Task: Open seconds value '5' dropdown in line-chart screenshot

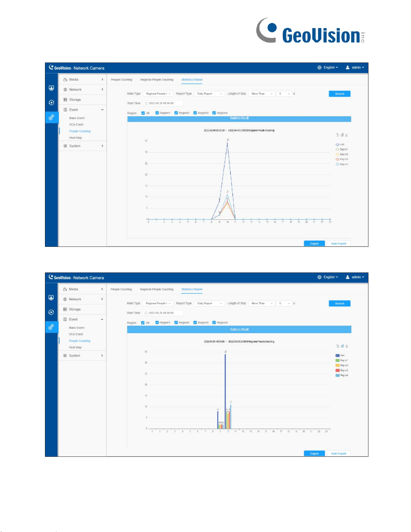Action: point(284,94)
